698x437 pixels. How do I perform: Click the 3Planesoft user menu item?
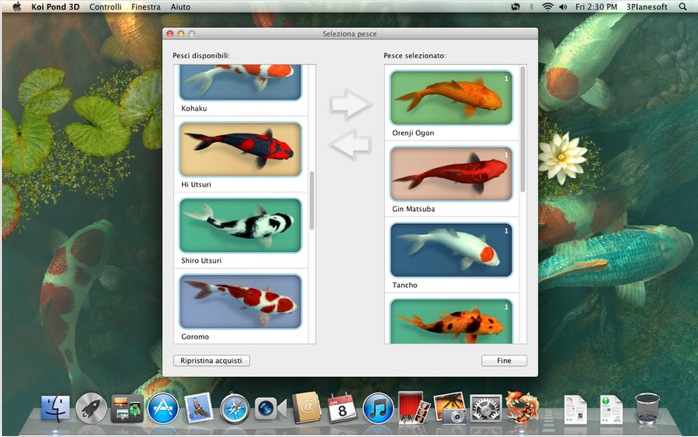pyautogui.click(x=647, y=7)
